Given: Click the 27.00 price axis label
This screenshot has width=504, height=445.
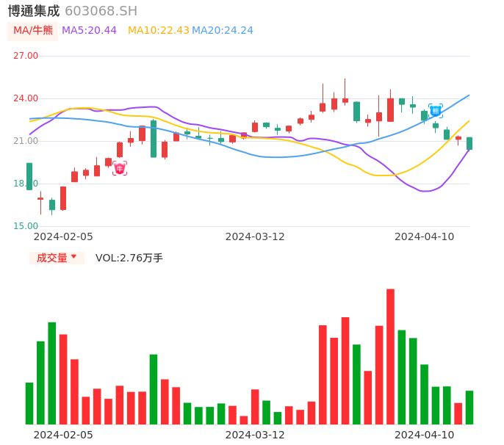Looking at the screenshot, I should 26,56.
